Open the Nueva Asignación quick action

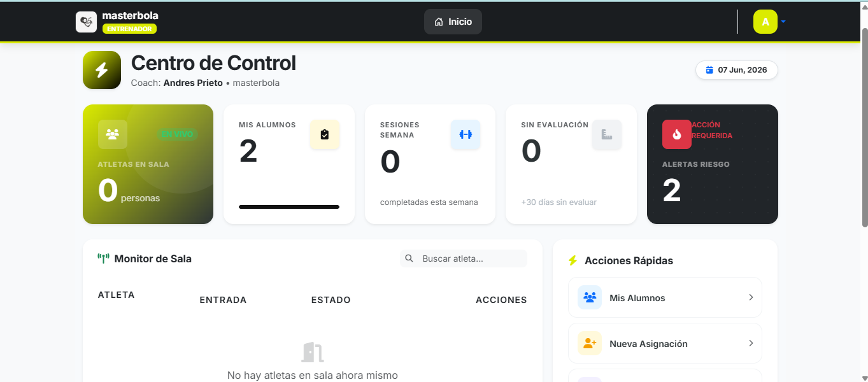click(x=665, y=343)
